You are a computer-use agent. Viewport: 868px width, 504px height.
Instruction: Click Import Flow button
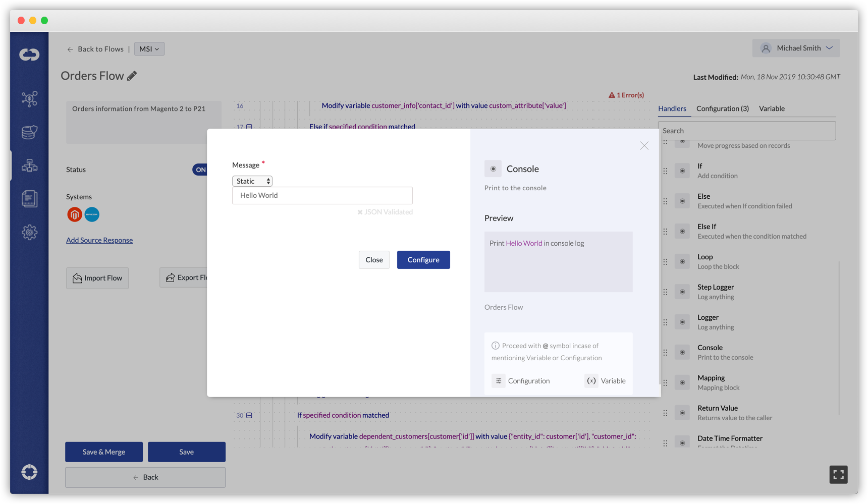(x=97, y=278)
